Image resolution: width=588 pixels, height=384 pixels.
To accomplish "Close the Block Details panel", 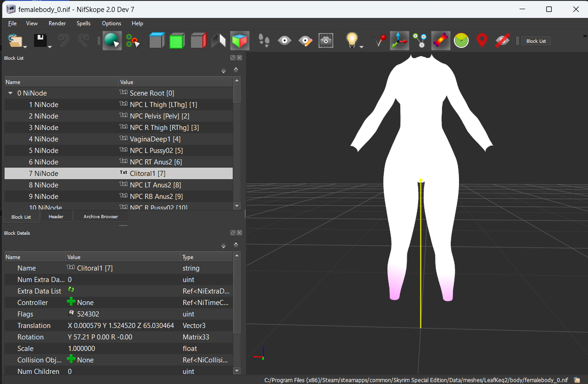I will point(239,233).
